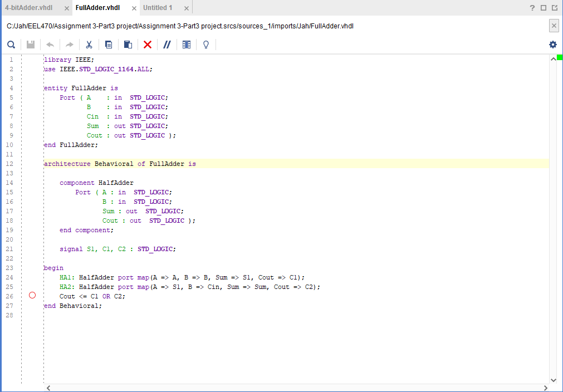Viewport: 563px width, 392px height.
Task: Click the Redo arrow icon
Action: 70,45
